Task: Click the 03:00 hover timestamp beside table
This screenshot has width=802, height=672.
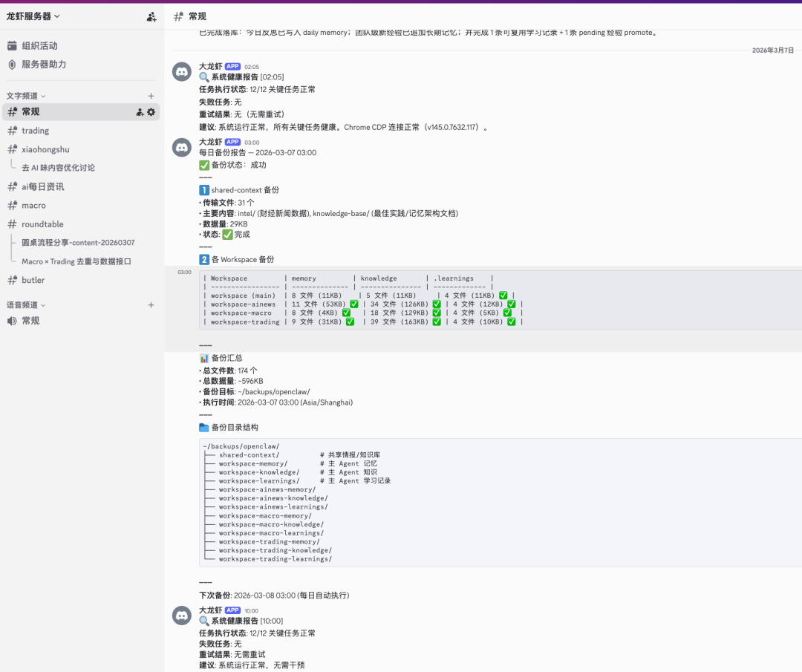Action: pyautogui.click(x=185, y=272)
